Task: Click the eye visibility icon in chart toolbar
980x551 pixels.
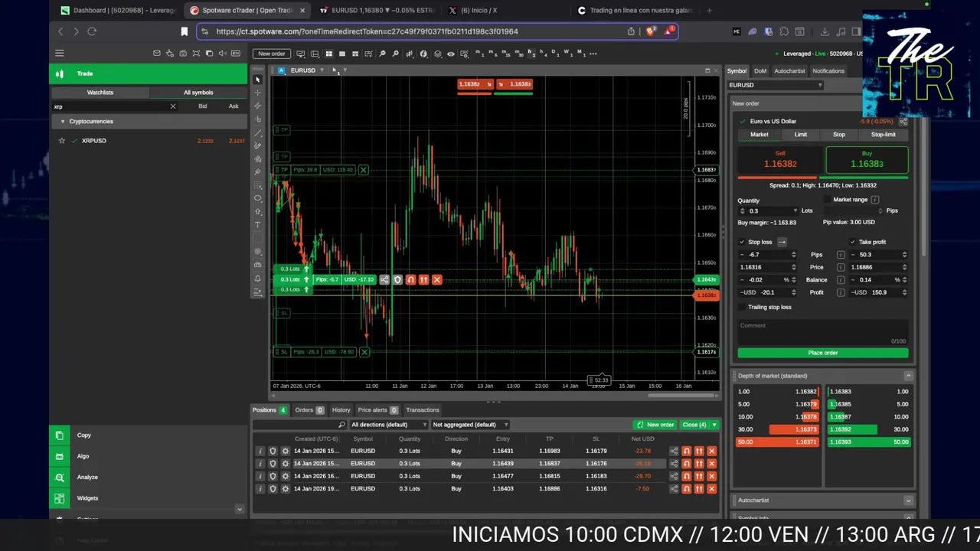Action: pyautogui.click(x=451, y=54)
